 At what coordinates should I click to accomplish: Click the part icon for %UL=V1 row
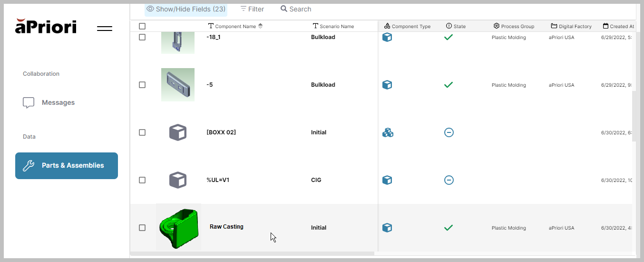point(387,180)
